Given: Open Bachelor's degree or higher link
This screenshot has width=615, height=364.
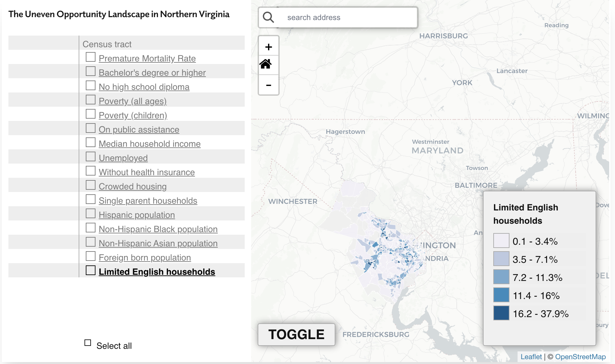Looking at the screenshot, I should 152,73.
